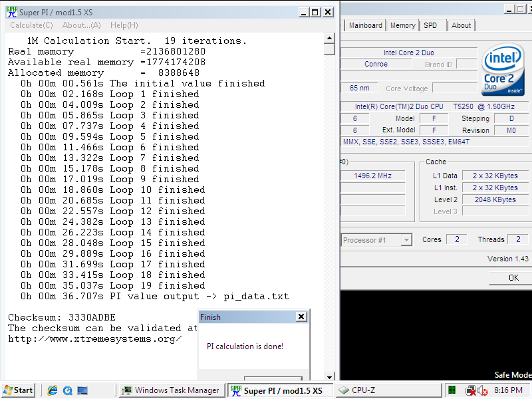Switch to the Memory tab in CPU-Z
Image resolution: width=532 pixels, height=399 pixels.
click(x=403, y=25)
